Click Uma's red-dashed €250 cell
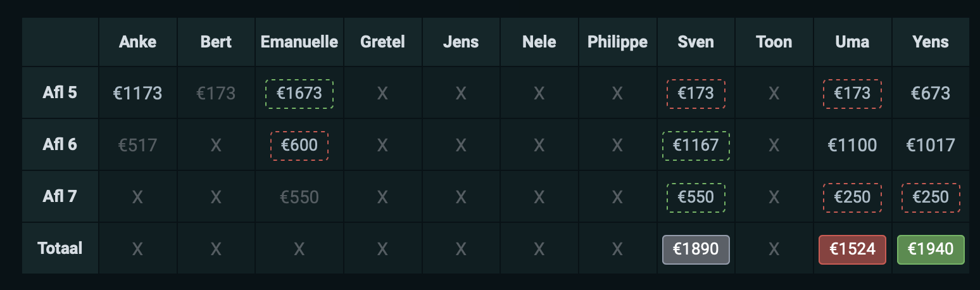Image resolution: width=980 pixels, height=290 pixels. point(852,198)
